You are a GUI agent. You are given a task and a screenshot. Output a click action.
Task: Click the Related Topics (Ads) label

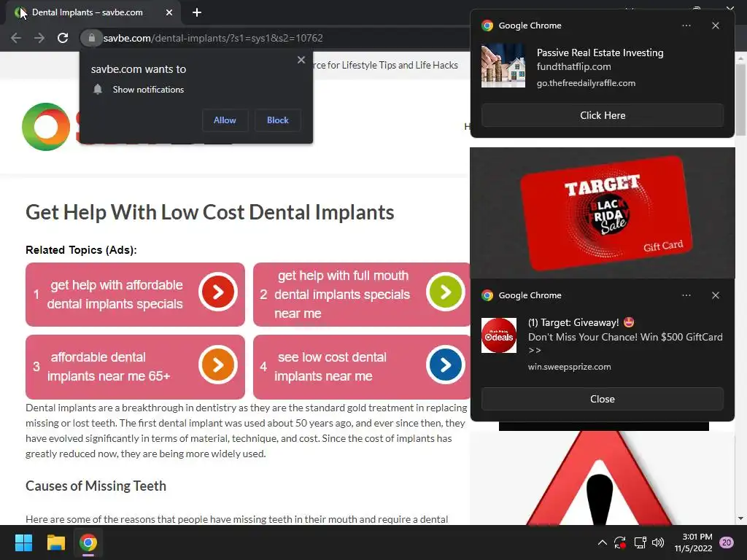(81, 250)
